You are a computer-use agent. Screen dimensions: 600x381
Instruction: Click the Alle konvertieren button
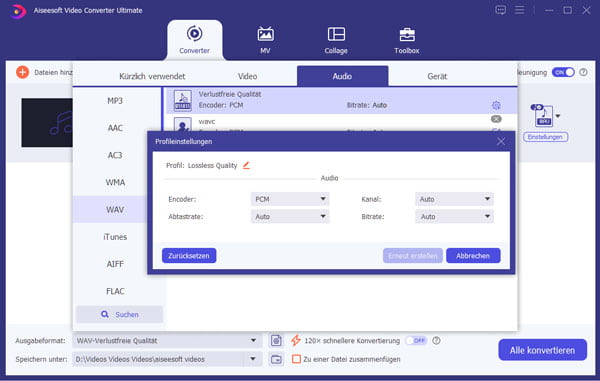pos(542,350)
